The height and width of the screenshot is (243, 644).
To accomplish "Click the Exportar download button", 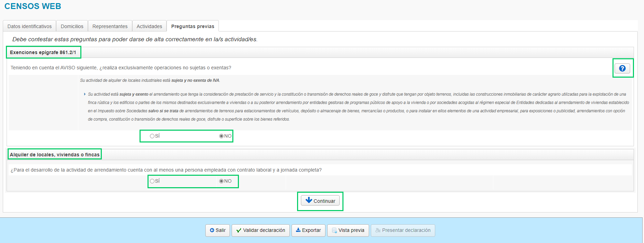I will (308, 230).
